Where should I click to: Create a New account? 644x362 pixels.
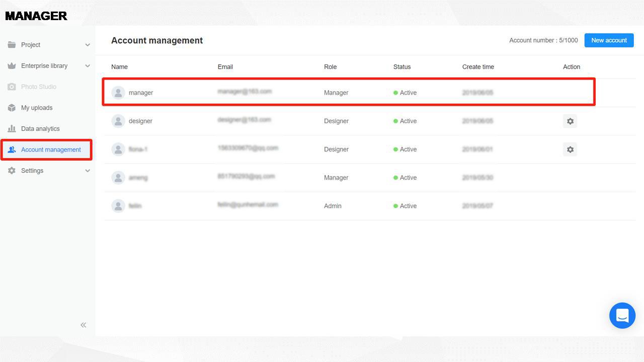point(609,40)
